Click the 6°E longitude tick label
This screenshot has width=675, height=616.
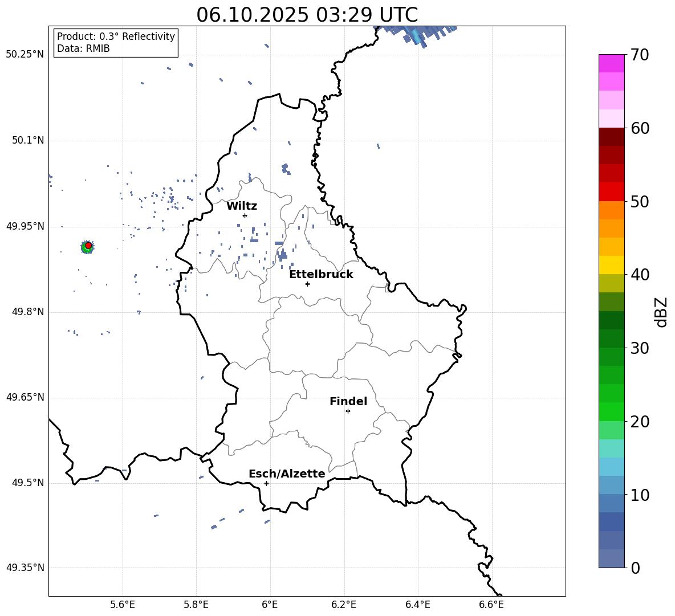click(270, 605)
